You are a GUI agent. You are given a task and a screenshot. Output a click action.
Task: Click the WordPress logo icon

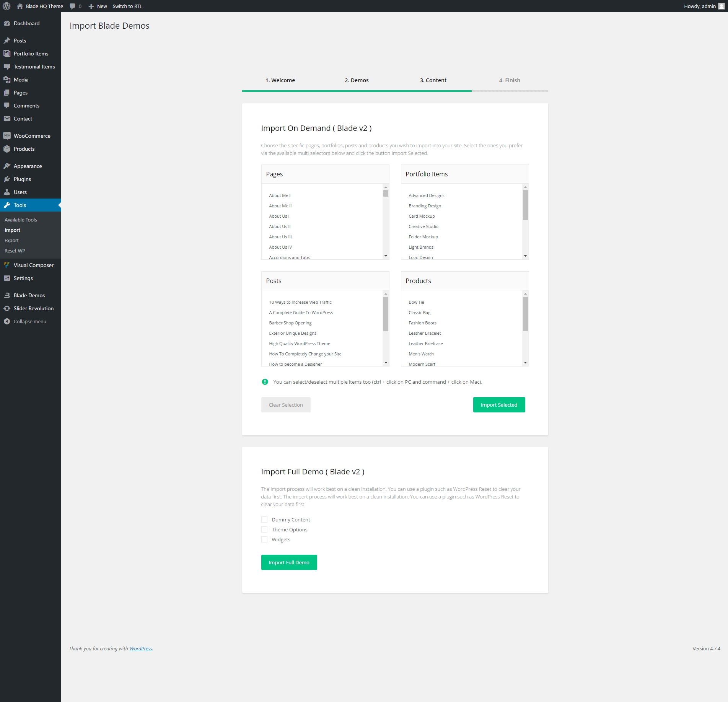click(7, 6)
